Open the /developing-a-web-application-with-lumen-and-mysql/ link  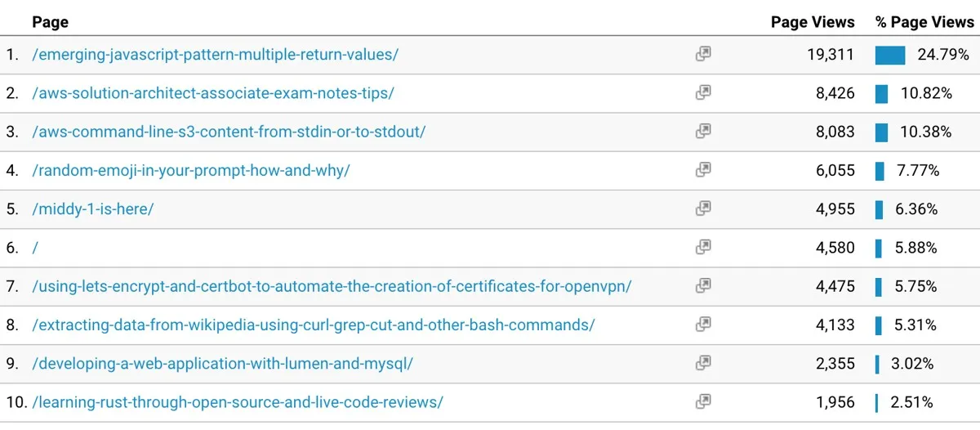tap(222, 364)
